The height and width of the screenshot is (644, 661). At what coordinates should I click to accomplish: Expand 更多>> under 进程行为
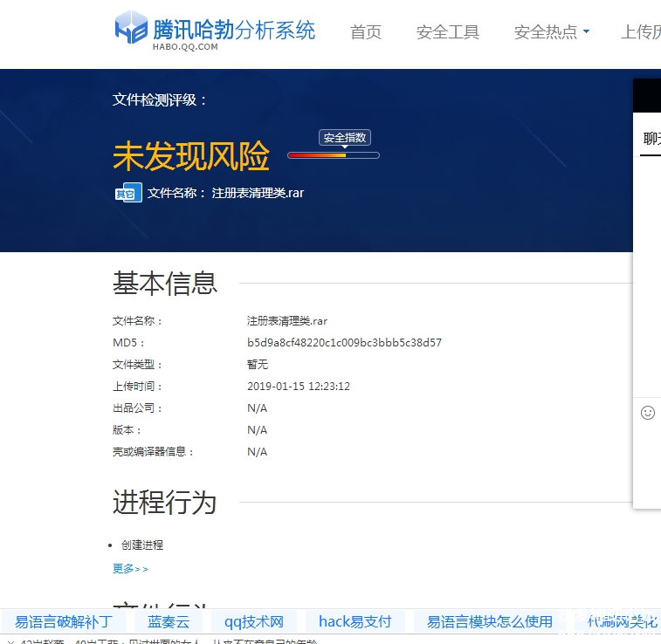[x=130, y=569]
